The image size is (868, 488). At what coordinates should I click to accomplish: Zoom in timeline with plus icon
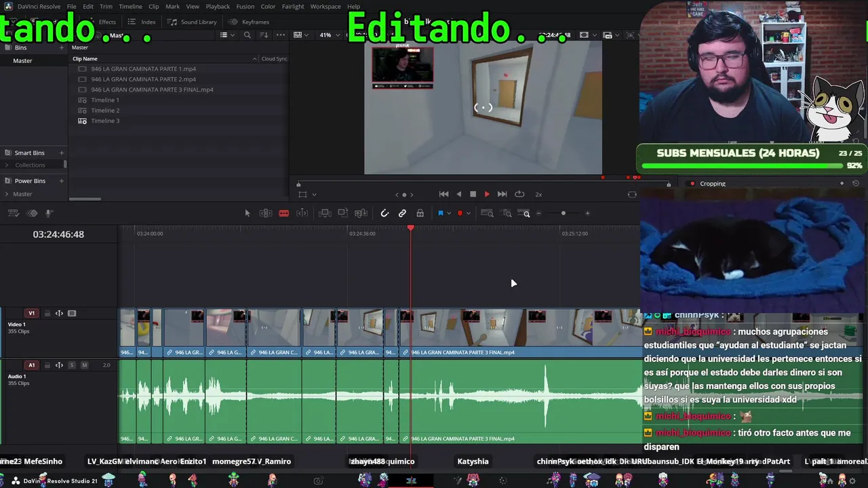pos(587,213)
